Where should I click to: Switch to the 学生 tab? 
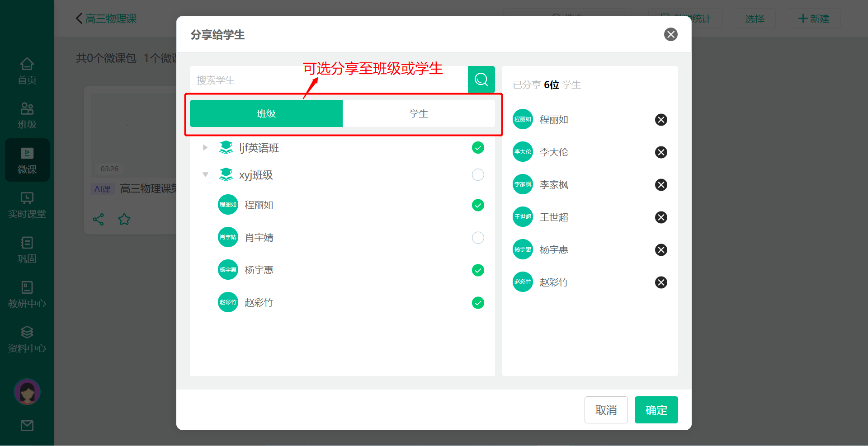419,113
